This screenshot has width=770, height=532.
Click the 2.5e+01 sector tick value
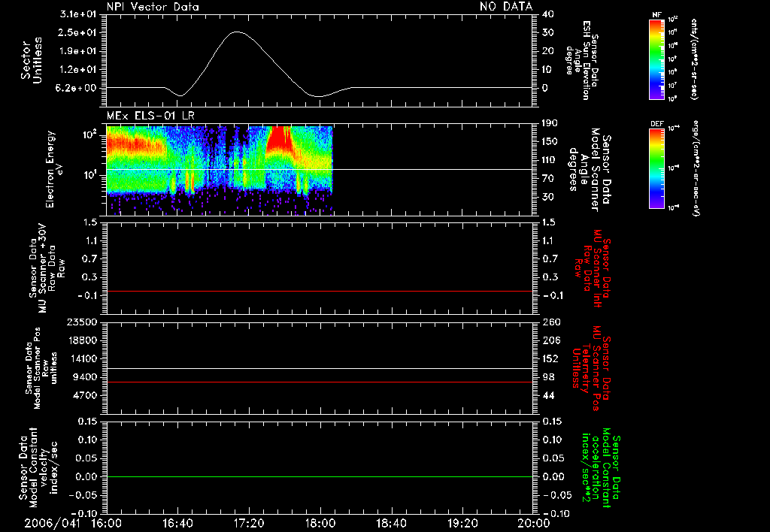(x=78, y=32)
